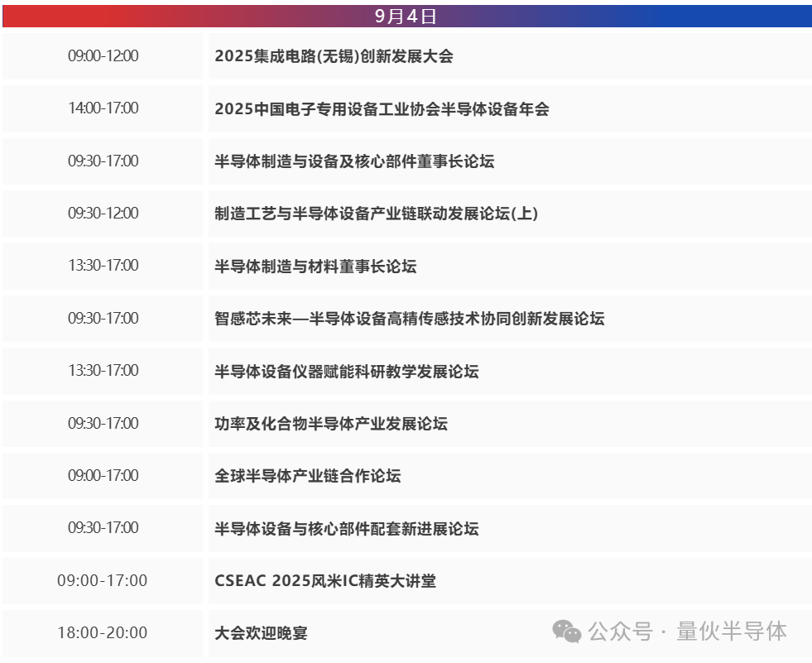Click time cell beside 半导体制造与材料董事长论坛
The height and width of the screenshot is (663, 812).
pos(103,265)
